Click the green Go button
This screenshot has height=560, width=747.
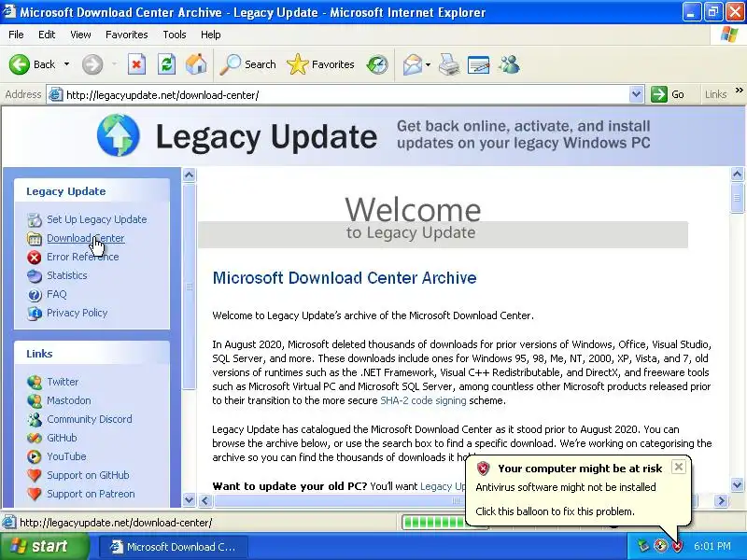[x=668, y=94]
